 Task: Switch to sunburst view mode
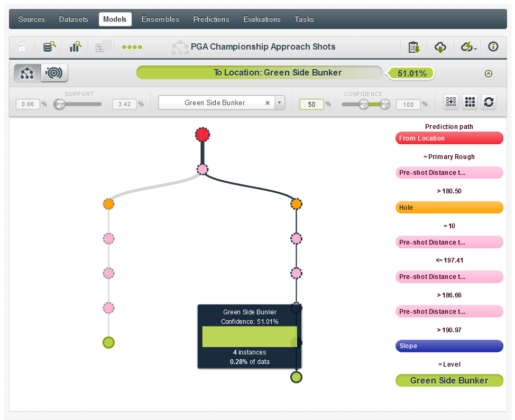coord(54,73)
